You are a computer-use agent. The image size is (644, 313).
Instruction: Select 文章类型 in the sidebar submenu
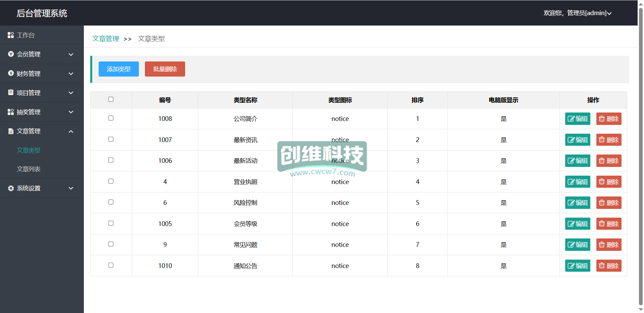pyautogui.click(x=29, y=150)
